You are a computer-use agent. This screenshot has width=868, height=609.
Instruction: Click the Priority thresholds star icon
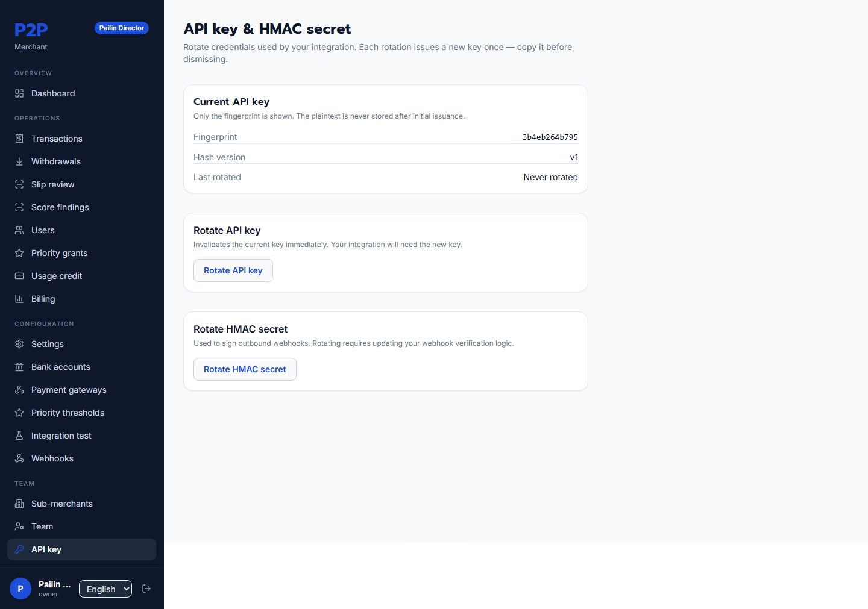coord(19,413)
